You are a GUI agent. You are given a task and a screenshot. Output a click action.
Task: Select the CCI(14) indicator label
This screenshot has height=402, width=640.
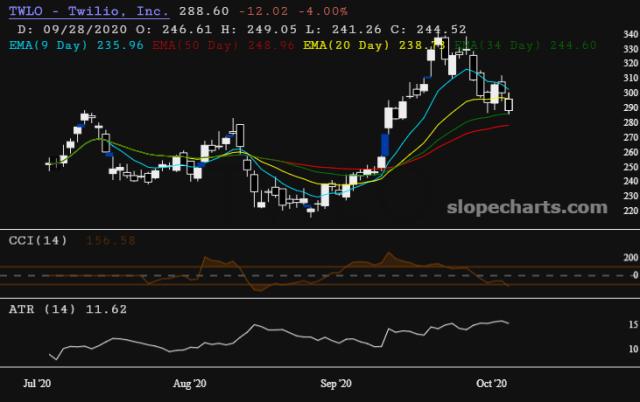(x=31, y=241)
